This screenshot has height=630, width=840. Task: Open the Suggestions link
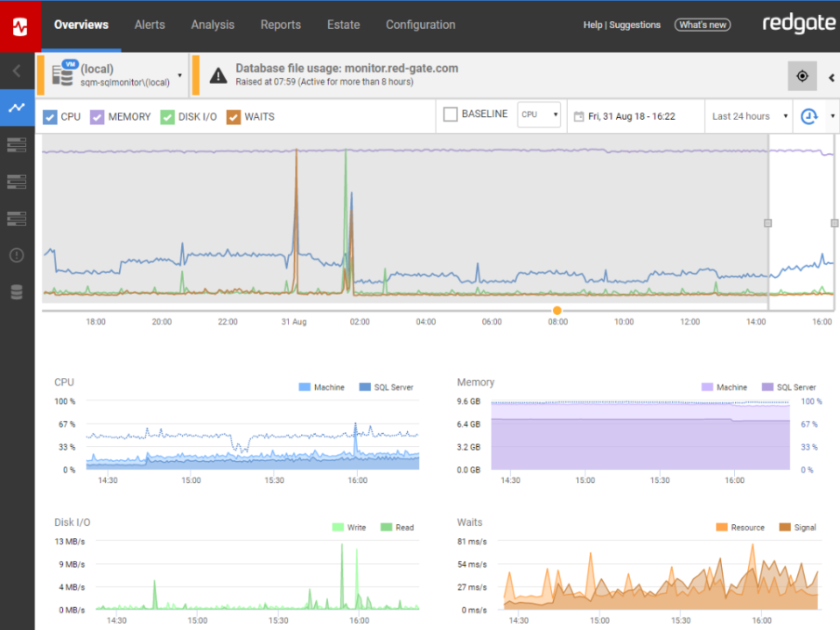click(x=636, y=24)
